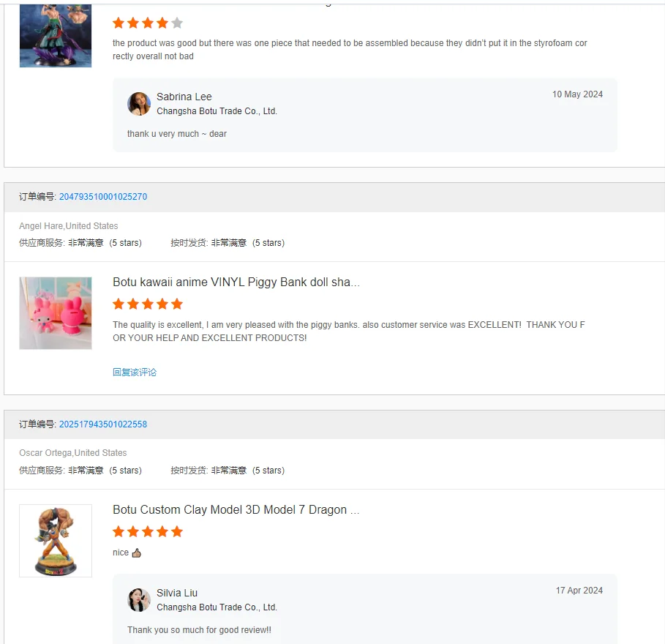Viewport: 665px width, 644px height.
Task: Open the Dragon Ball clay model thumbnail
Action: pos(56,541)
